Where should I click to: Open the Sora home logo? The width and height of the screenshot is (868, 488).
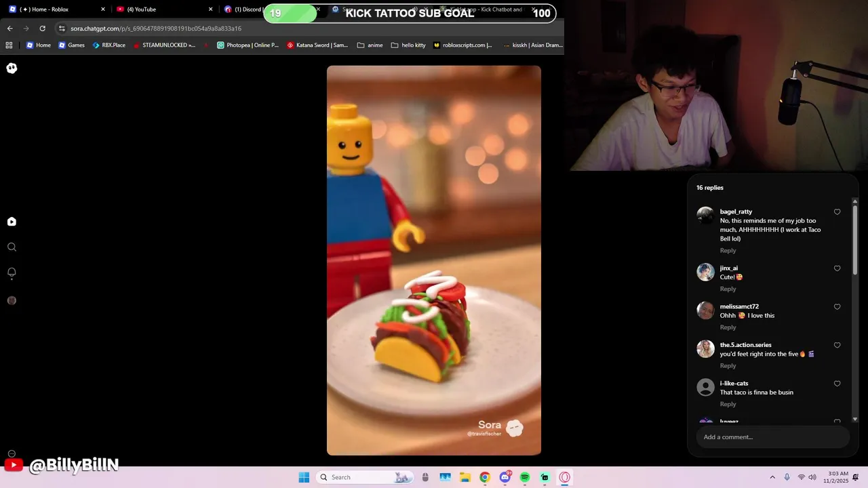click(x=12, y=68)
